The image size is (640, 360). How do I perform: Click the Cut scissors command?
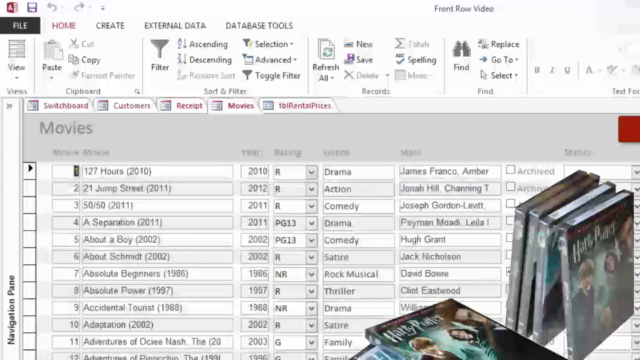pyautogui.click(x=82, y=44)
